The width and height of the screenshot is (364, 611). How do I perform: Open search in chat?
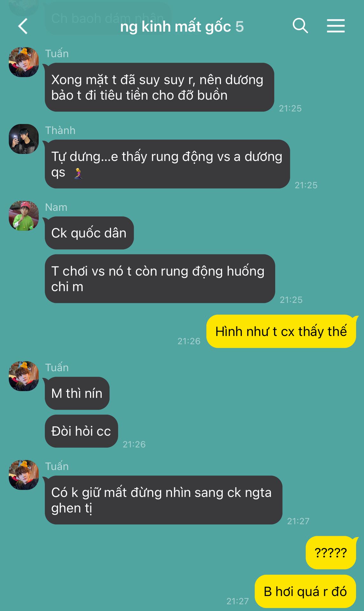[x=300, y=26]
